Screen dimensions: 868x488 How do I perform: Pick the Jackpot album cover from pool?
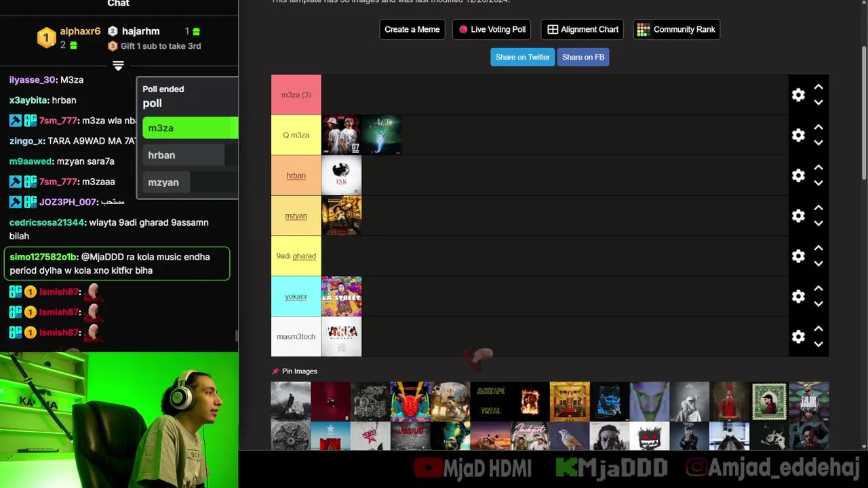530,436
